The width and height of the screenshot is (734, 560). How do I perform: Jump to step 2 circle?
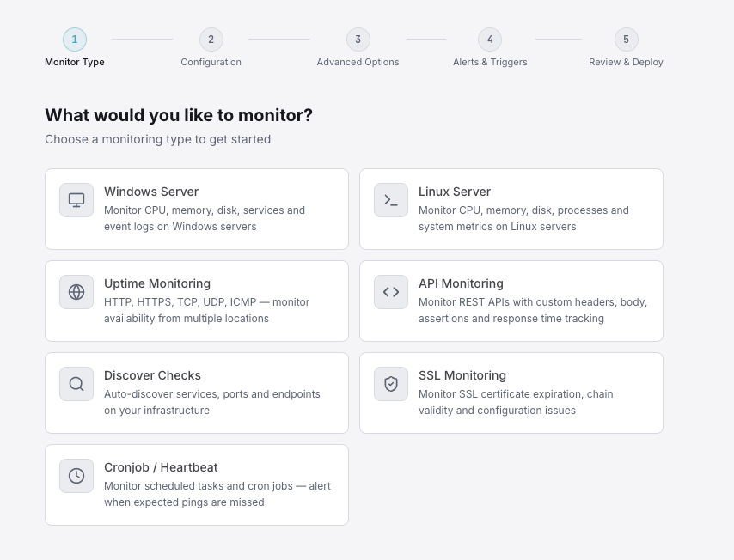point(211,40)
